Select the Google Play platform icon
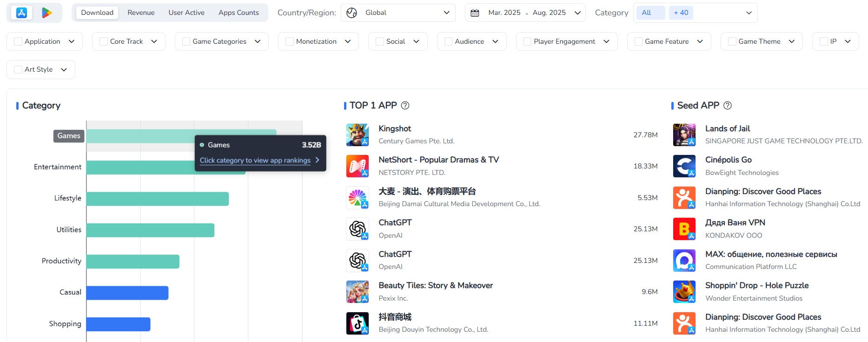 pos(47,13)
